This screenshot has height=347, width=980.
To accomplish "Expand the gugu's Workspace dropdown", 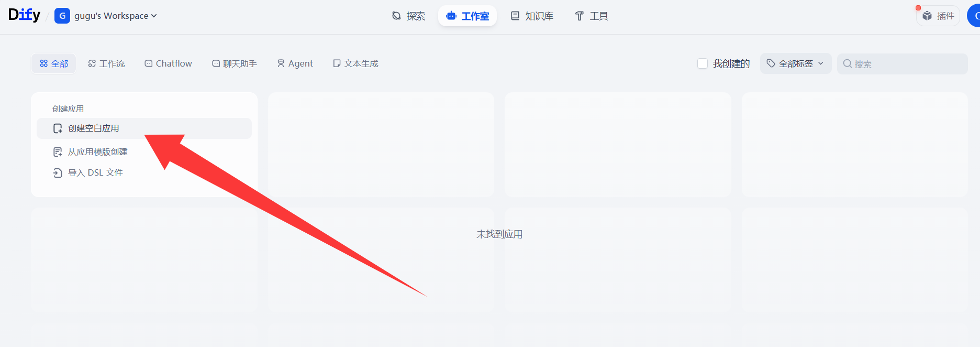I will [116, 16].
